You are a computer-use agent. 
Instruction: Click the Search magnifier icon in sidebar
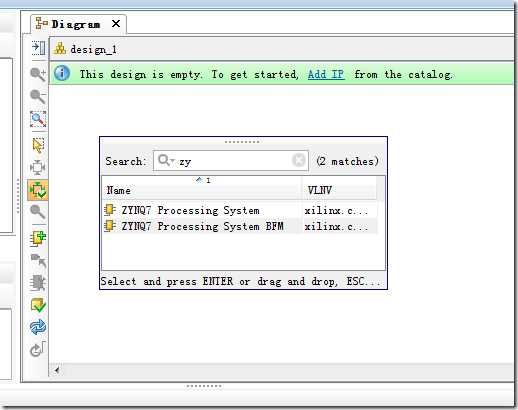tap(38, 212)
